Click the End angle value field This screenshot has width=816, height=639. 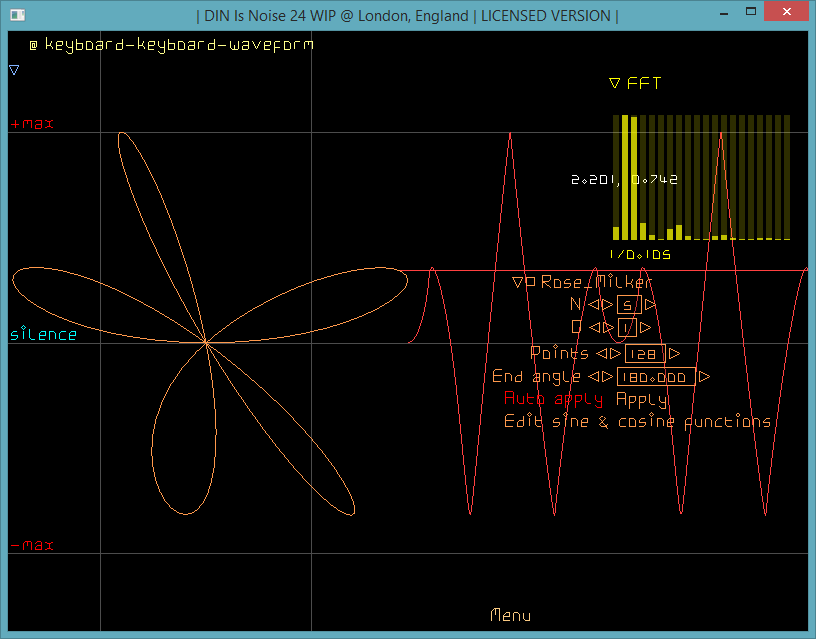click(656, 377)
